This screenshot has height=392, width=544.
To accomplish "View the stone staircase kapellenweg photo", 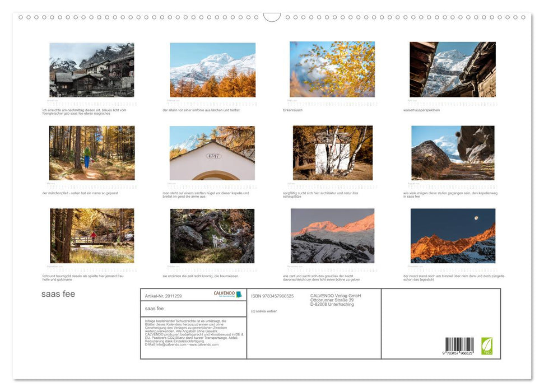I will pyautogui.click(x=453, y=152).
